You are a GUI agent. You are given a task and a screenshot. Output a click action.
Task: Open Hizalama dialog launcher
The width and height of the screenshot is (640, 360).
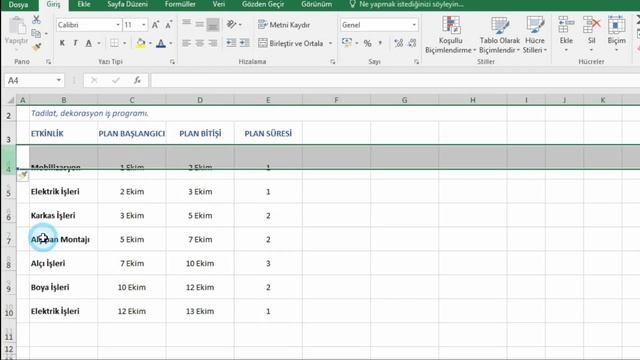(333, 62)
